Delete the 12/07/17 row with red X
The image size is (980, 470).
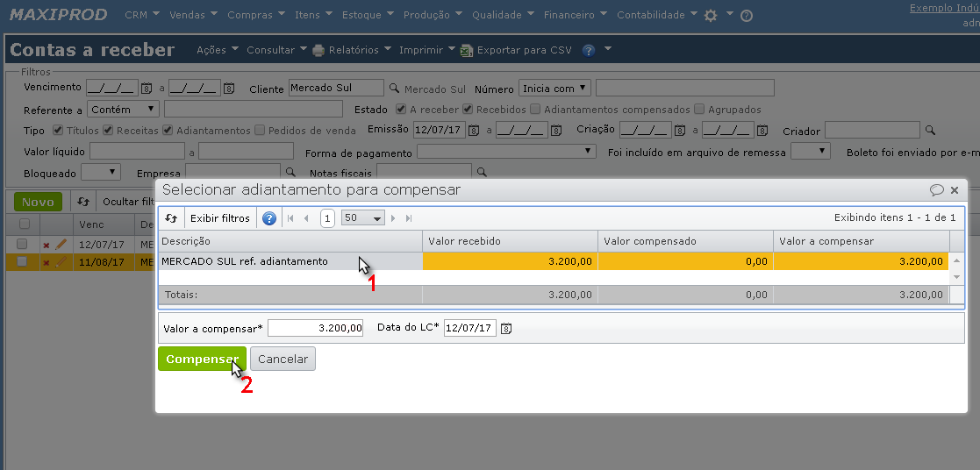pos(46,245)
